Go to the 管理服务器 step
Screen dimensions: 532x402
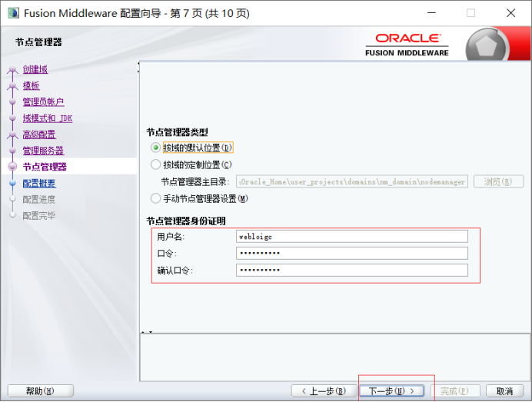click(x=43, y=151)
